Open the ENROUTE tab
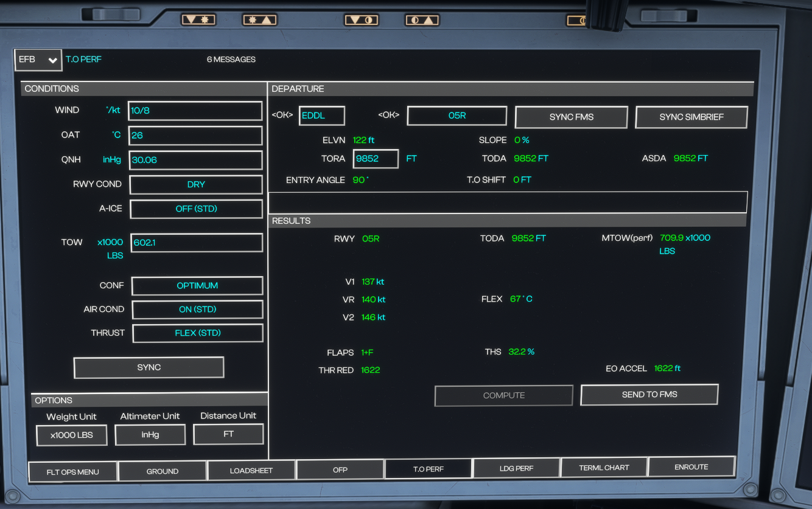 pos(691,467)
